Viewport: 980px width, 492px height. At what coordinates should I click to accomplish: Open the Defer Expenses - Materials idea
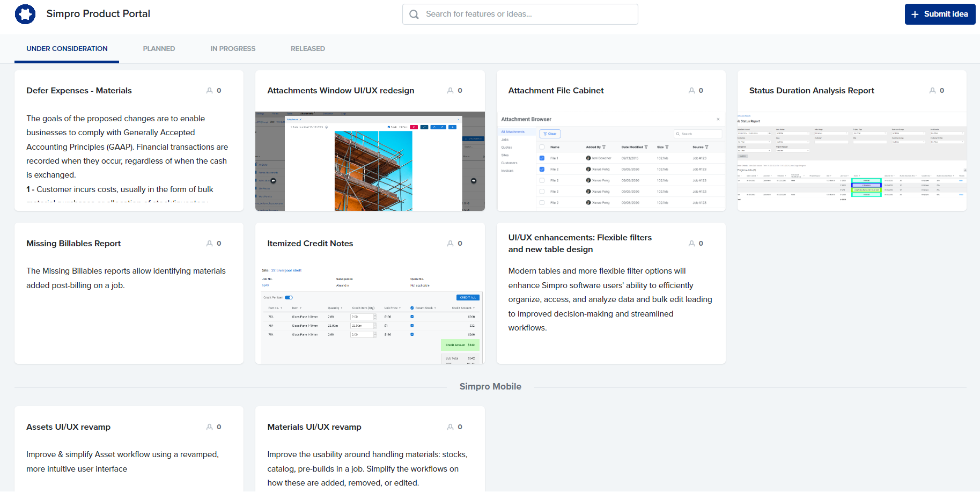(x=79, y=91)
